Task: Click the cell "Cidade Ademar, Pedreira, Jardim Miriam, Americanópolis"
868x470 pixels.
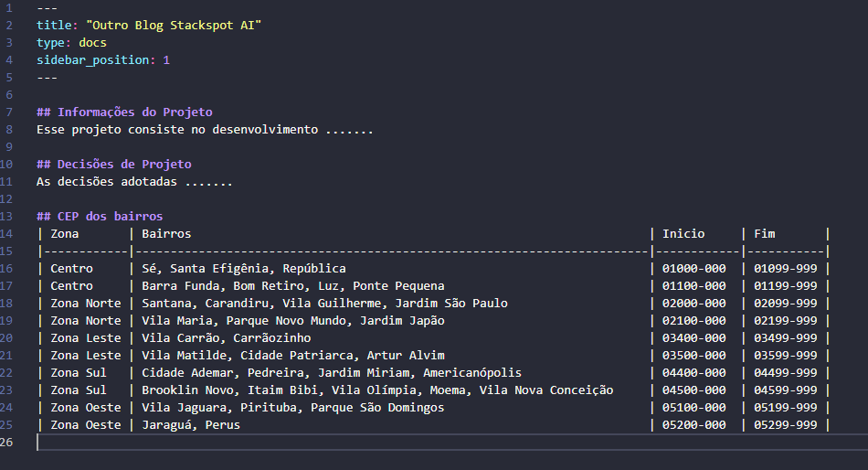Action: click(x=332, y=373)
